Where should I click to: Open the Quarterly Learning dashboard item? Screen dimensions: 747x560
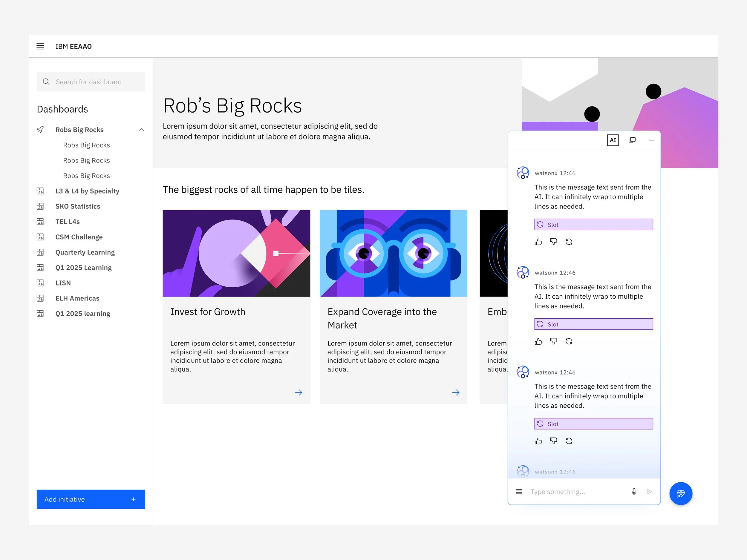point(85,252)
